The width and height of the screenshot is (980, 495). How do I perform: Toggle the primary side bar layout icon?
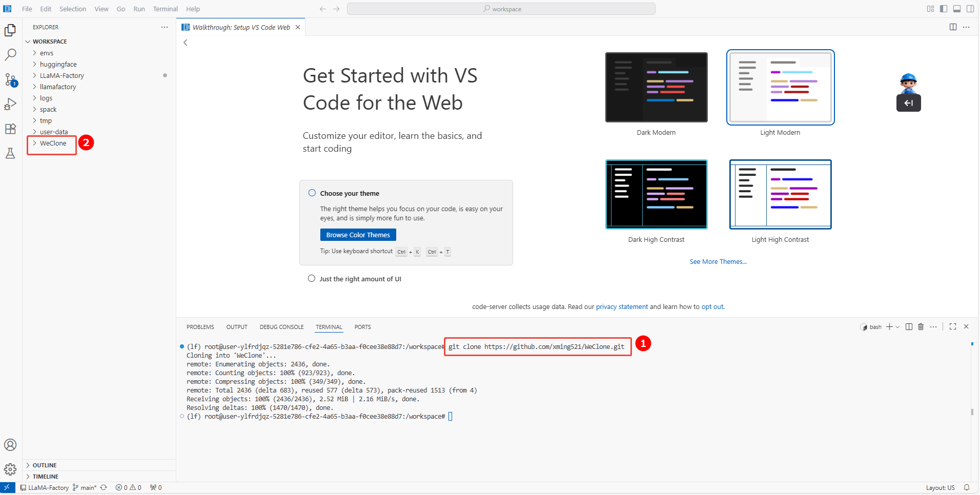coord(944,9)
